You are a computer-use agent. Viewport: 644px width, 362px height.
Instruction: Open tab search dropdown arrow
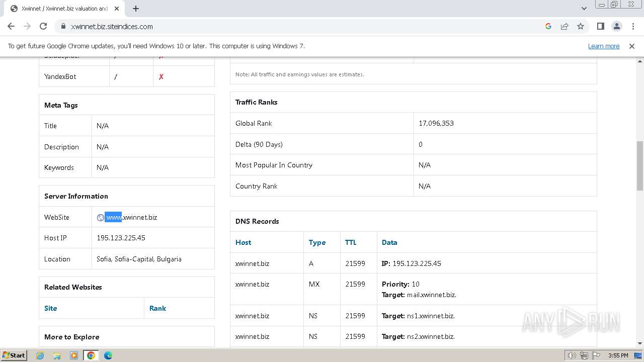(584, 9)
